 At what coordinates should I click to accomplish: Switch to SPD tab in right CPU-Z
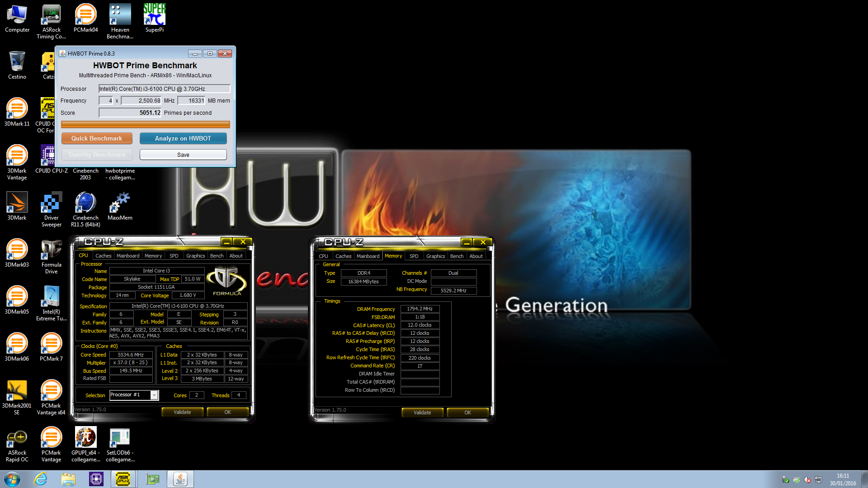pos(414,256)
